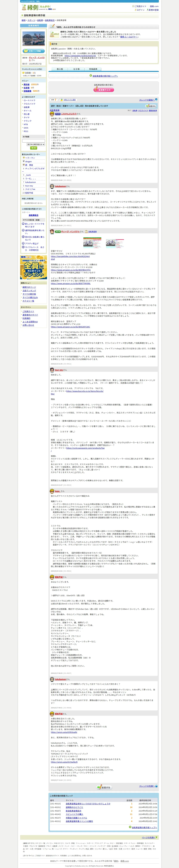Open the bicycle board thumbnail photo
The width and height of the screenshot is (179, 868).
pos(33,39)
